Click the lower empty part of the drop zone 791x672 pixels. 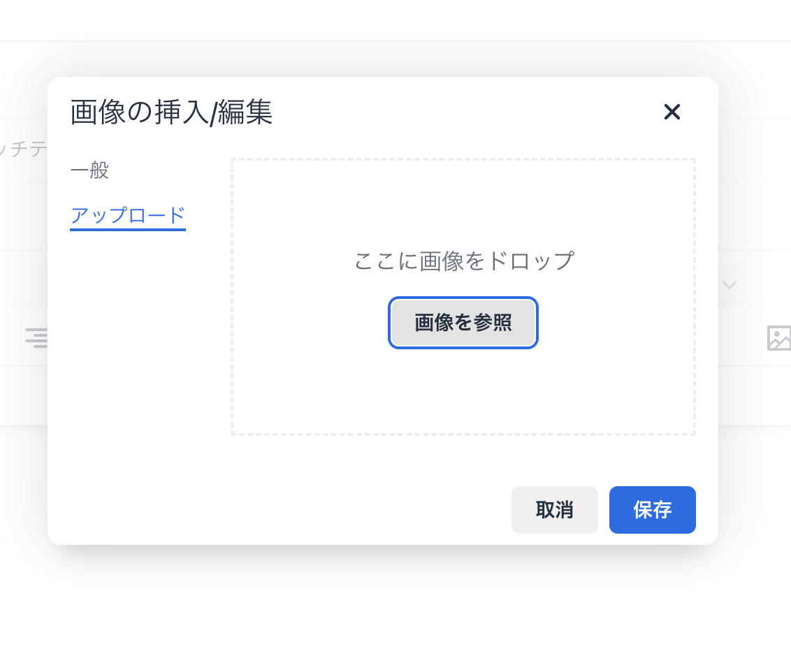tap(463, 398)
